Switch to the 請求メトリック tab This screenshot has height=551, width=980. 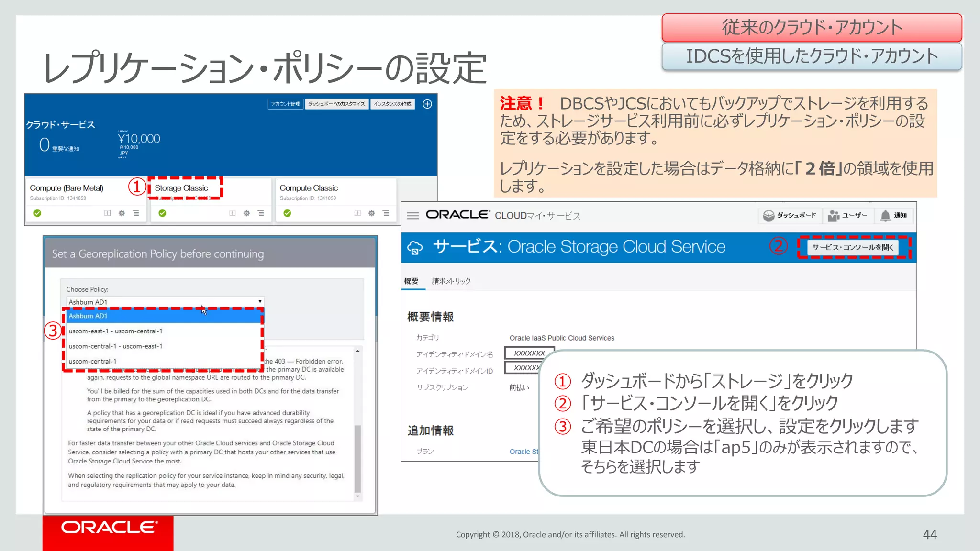[x=451, y=281]
